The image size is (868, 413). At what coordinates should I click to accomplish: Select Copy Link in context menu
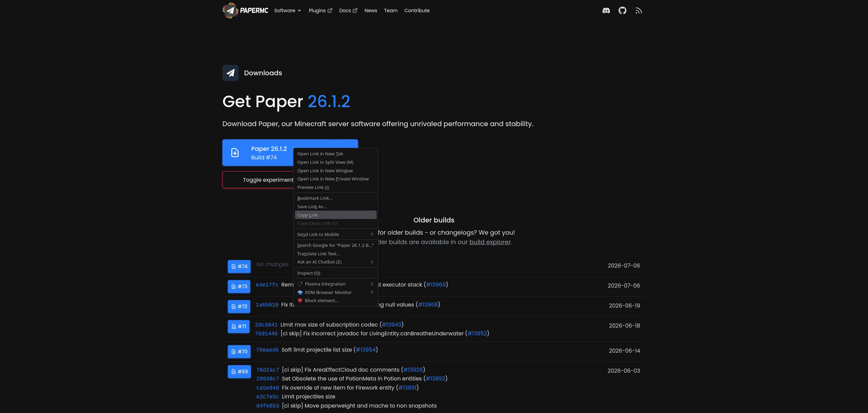pyautogui.click(x=335, y=215)
